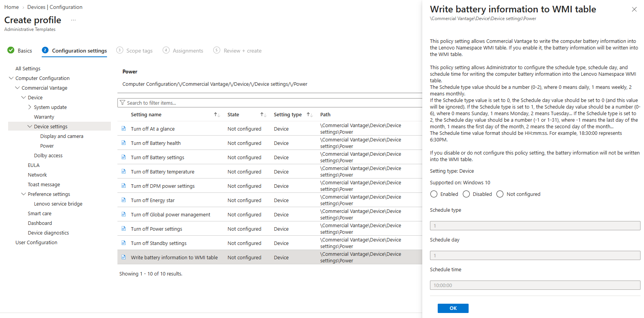Screen dimensions: 644x318
Task: Click the step 5 circle for Review + create
Action: [217, 50]
